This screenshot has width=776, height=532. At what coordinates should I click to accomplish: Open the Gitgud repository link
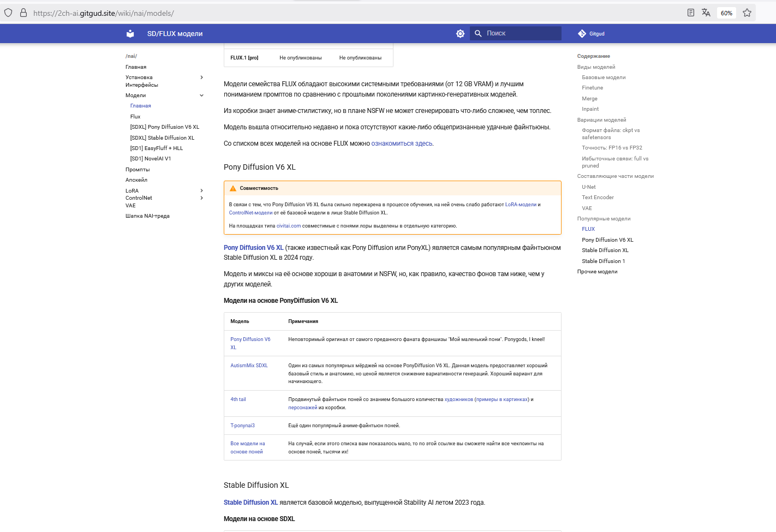point(592,34)
